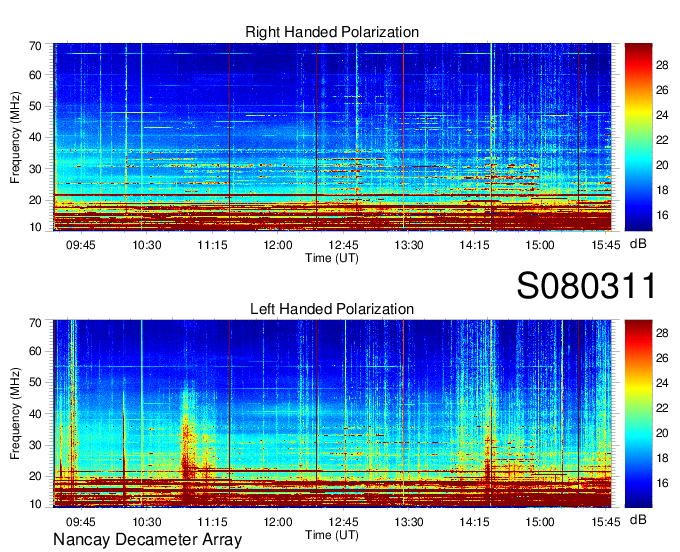This screenshot has height=552, width=680.
Task: Select "13:30" time tick under Right Handed plot
Action: pyautogui.click(x=409, y=245)
